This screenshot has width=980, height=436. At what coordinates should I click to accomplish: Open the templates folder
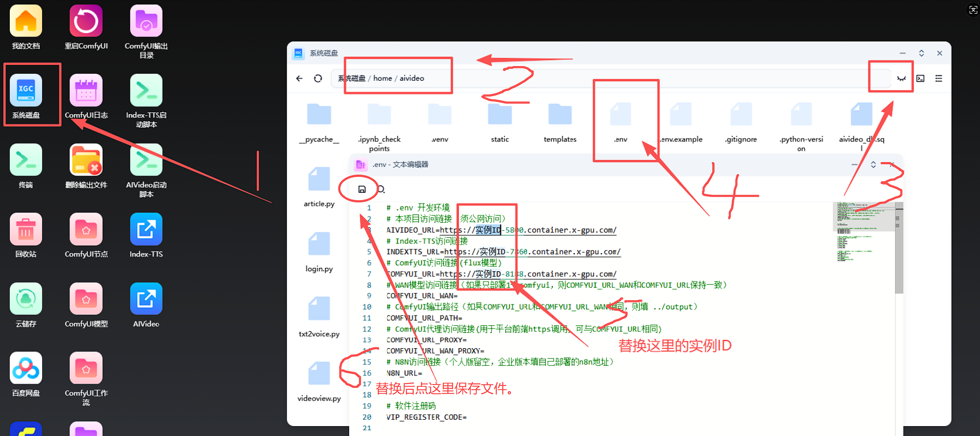click(560, 115)
